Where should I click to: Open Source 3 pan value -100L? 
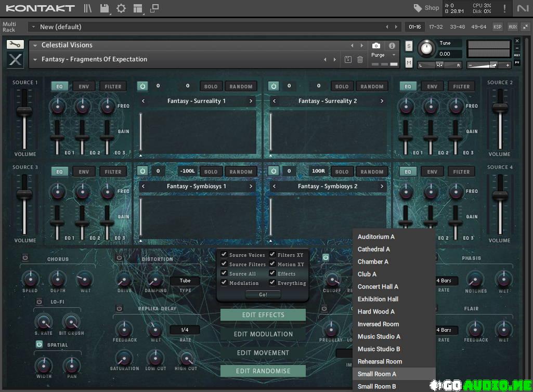(x=188, y=171)
